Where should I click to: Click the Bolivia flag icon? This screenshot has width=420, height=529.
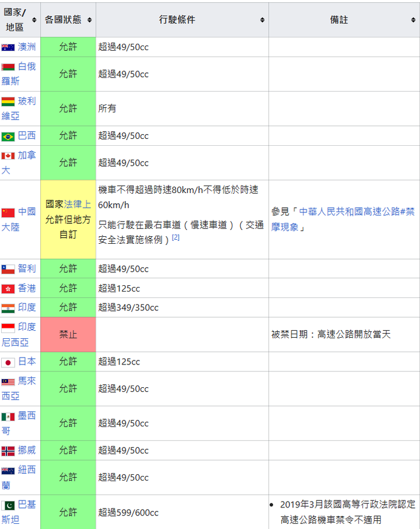(8, 101)
